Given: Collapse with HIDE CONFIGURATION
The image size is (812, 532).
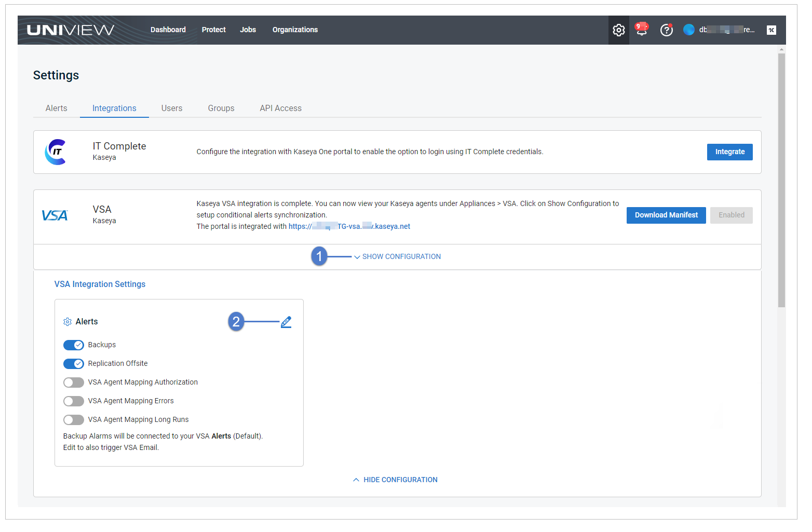Looking at the screenshot, I should pyautogui.click(x=395, y=480).
